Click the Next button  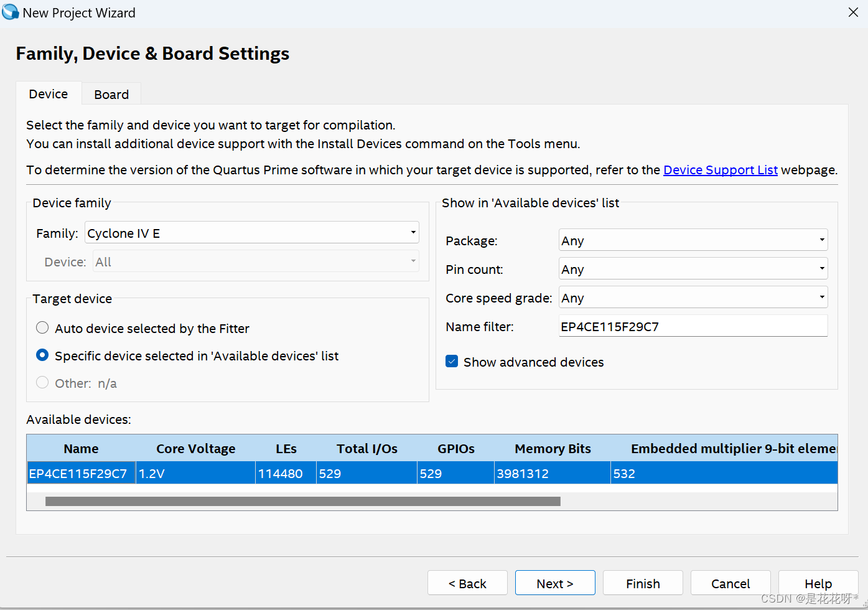point(555,583)
